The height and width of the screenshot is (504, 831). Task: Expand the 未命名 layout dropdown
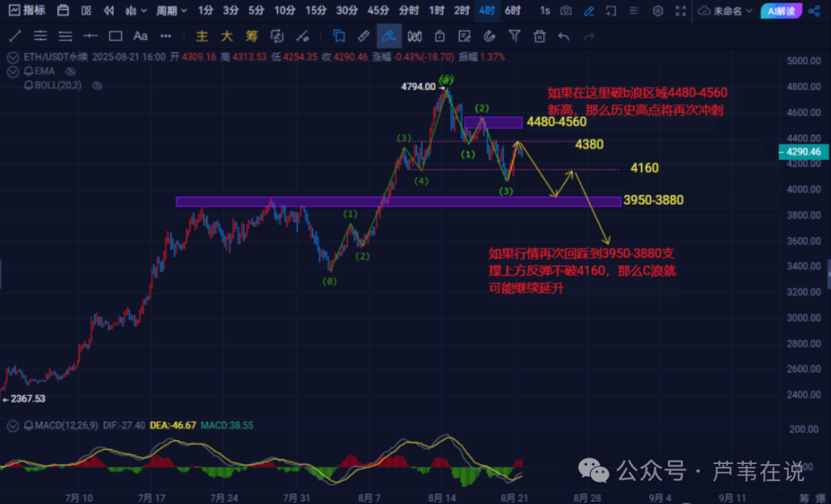[x=726, y=11]
